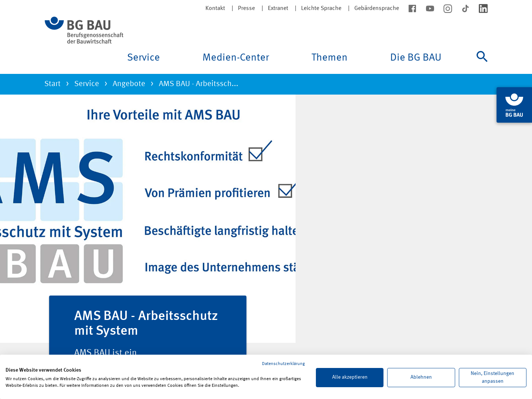This screenshot has width=532, height=399.
Task: Open the Service main menu
Action: (143, 57)
